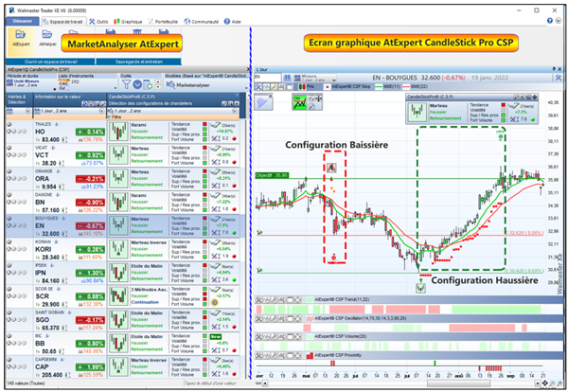Screen dimensions: 568x392
Task: Open settings wrench of CSP Oscillator indicator
Action: [258, 318]
